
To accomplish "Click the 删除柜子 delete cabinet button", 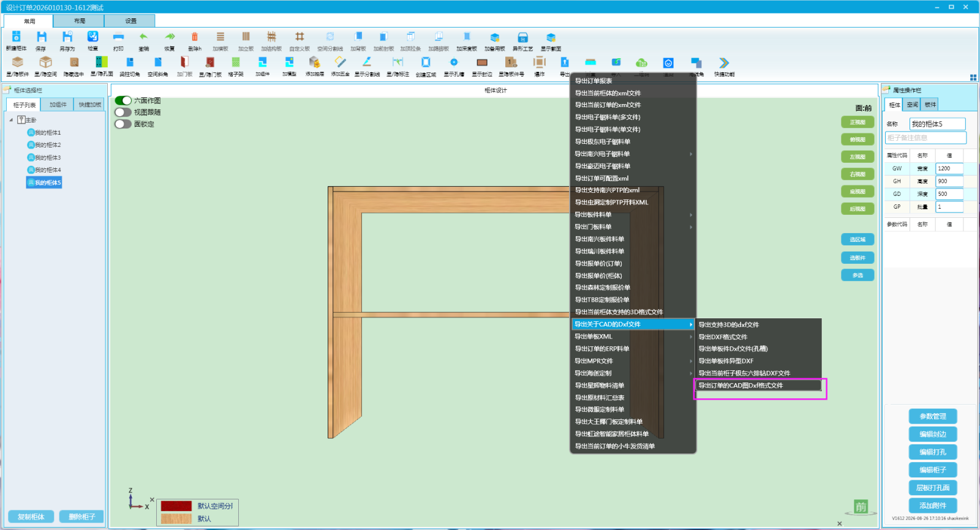I will pyautogui.click(x=81, y=517).
